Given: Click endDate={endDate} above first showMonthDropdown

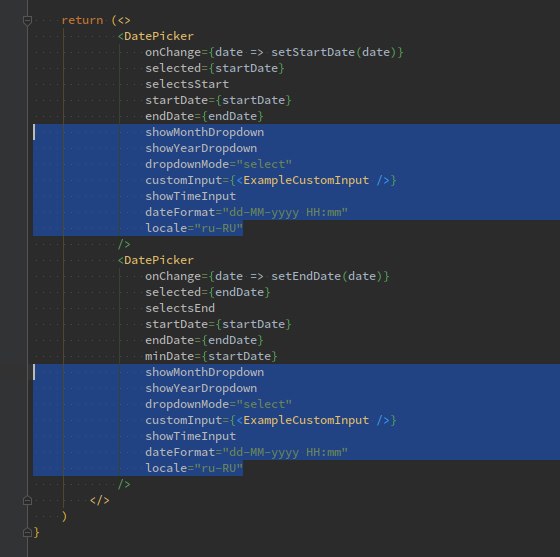Looking at the screenshot, I should tap(204, 116).
